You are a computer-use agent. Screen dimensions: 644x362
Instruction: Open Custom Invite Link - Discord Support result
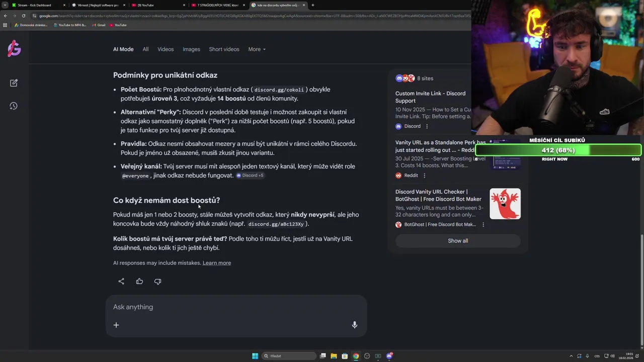click(x=431, y=97)
